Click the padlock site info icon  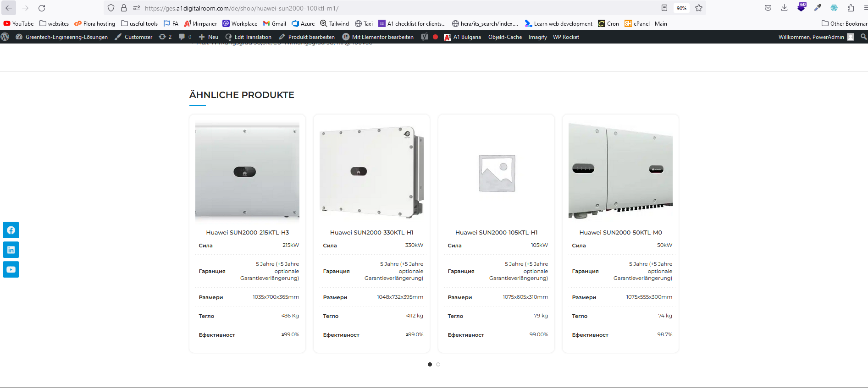(124, 8)
